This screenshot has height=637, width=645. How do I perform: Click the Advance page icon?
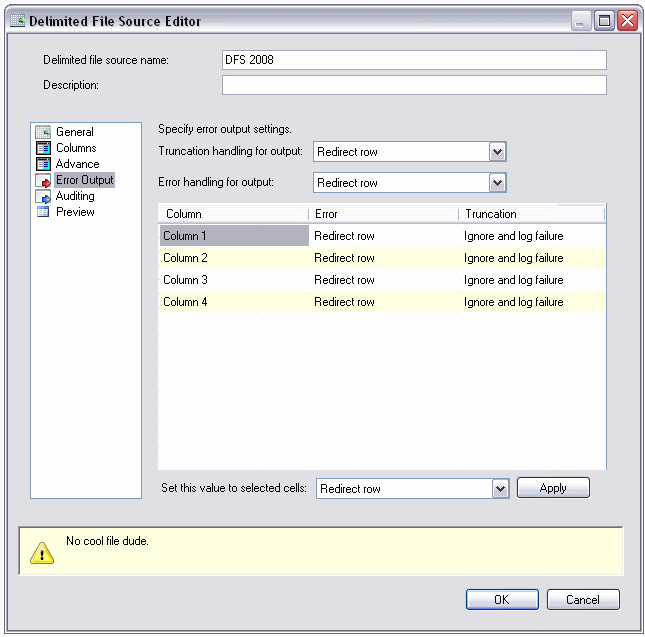[x=43, y=164]
